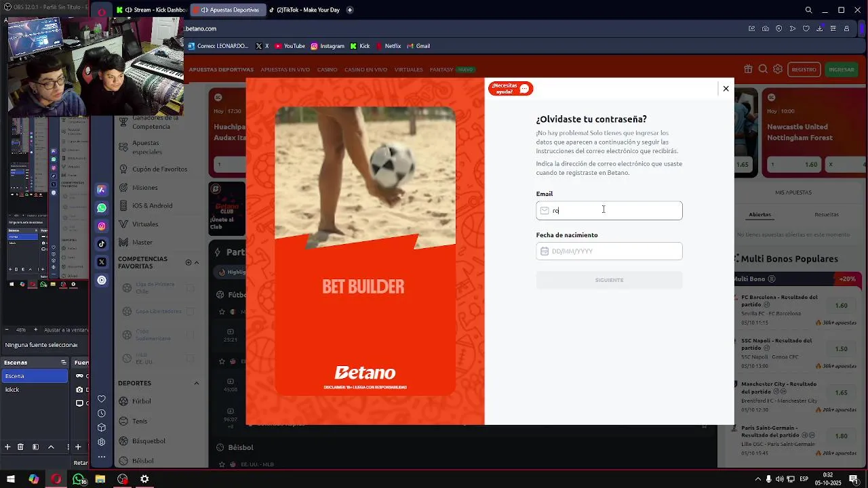This screenshot has width=868, height=488.
Task: Open the Correo LEONARDO bookmark
Action: pyautogui.click(x=218, y=46)
